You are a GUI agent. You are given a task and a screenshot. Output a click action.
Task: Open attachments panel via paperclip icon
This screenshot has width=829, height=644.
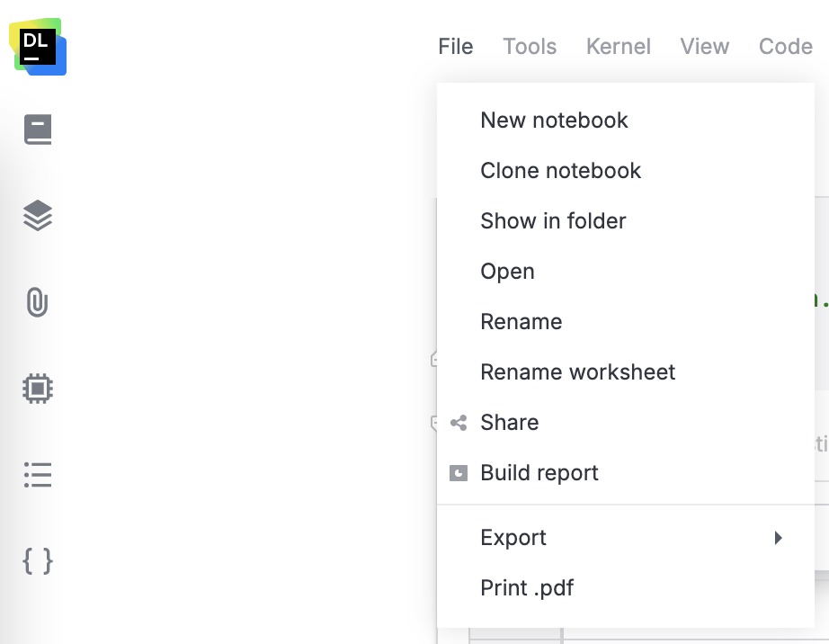pos(38,302)
